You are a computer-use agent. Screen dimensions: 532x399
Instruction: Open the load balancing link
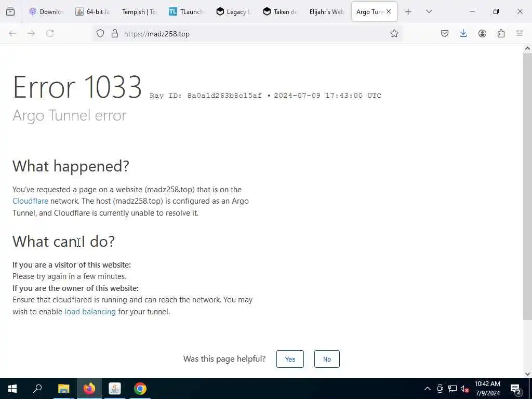point(90,312)
